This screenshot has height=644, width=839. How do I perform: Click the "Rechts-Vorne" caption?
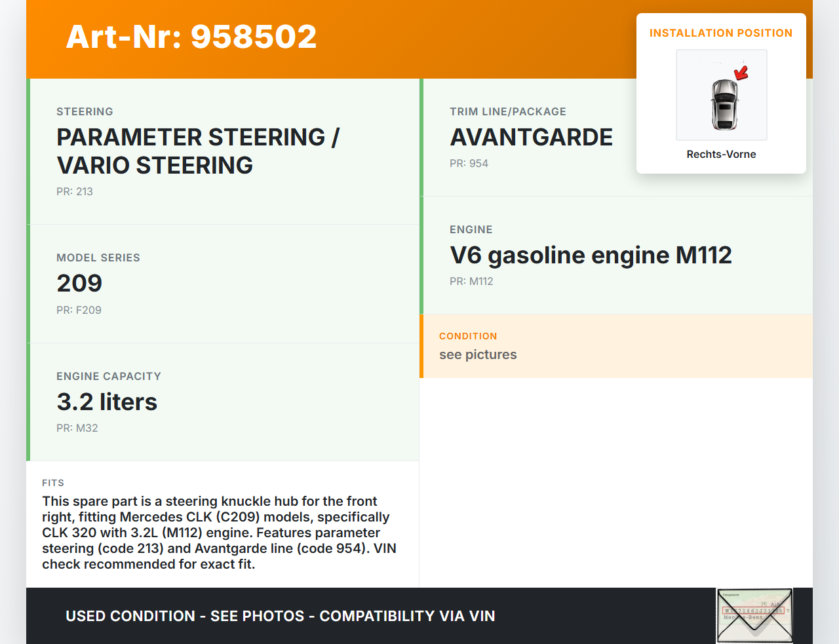[x=721, y=154]
